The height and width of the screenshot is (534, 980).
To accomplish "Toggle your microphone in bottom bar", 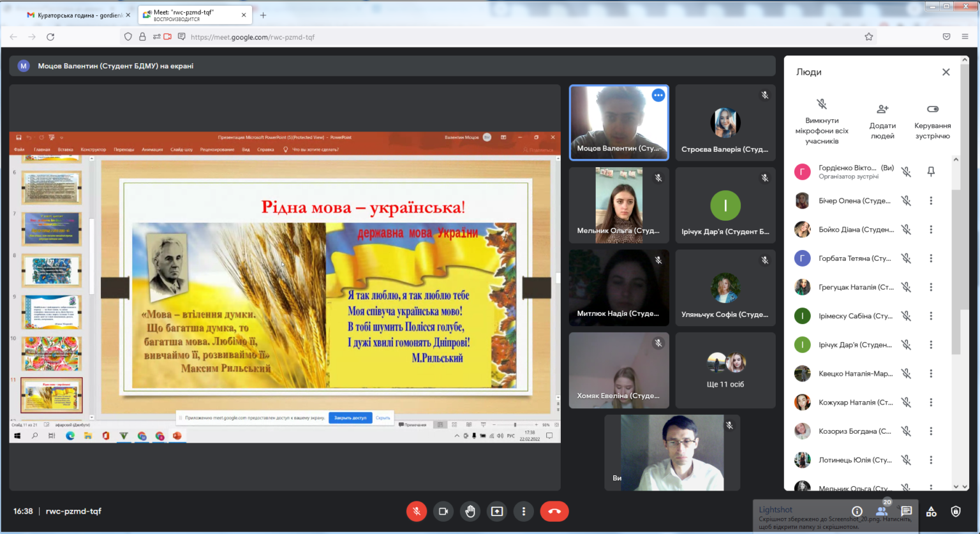I will [x=417, y=511].
